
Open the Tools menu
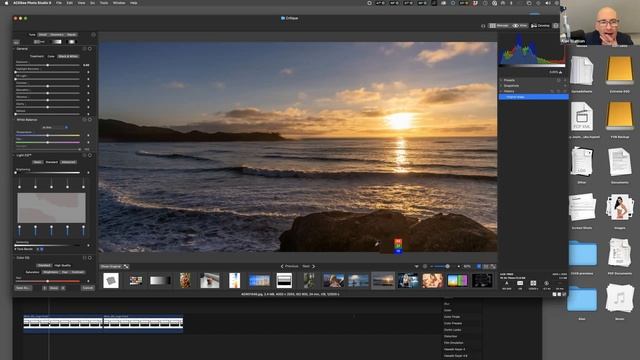point(104,3)
